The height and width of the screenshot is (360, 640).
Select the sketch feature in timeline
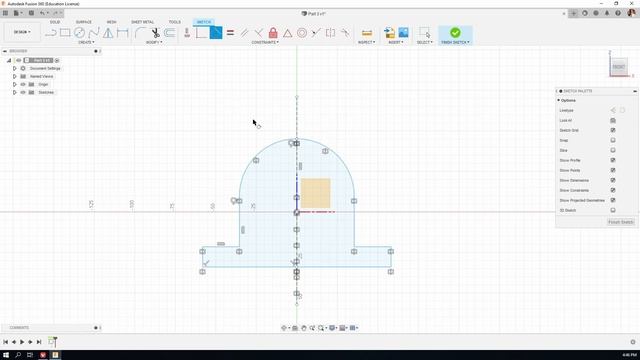tap(52, 342)
